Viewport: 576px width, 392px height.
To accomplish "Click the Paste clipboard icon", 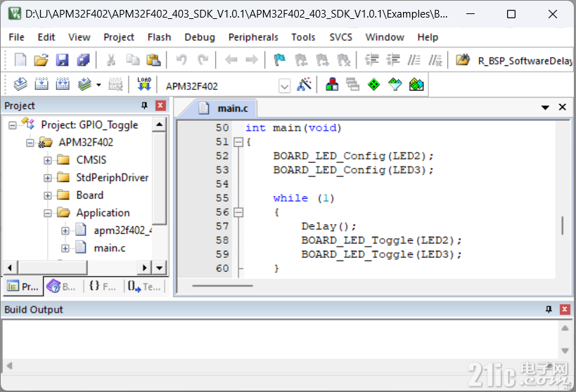I will (x=153, y=60).
